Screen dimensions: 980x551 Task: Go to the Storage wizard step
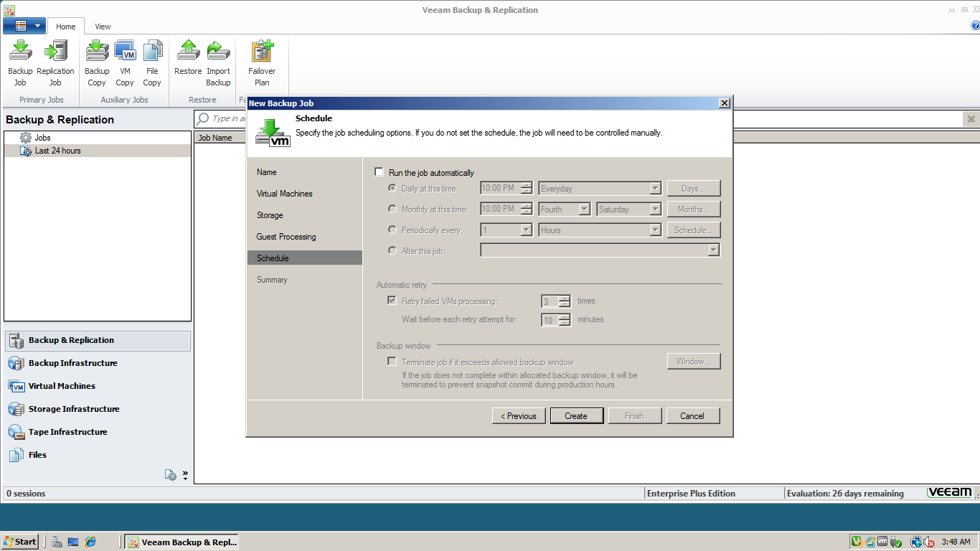click(x=270, y=215)
